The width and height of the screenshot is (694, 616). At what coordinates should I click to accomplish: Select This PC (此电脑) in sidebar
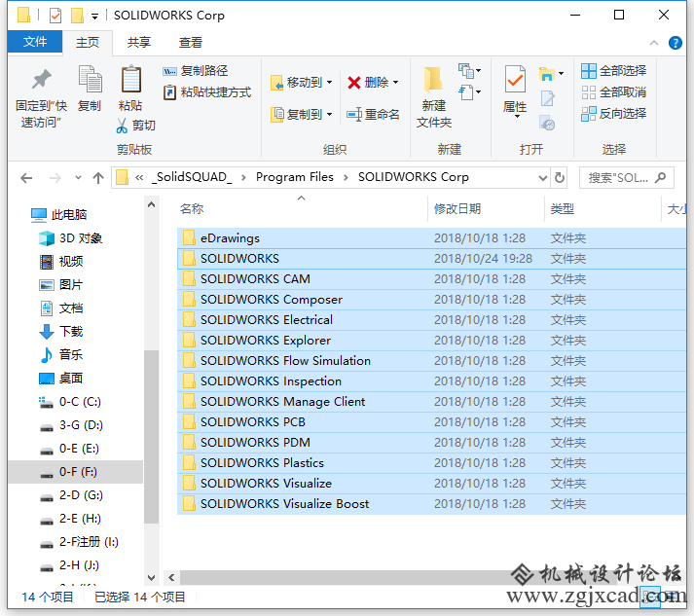point(58,215)
